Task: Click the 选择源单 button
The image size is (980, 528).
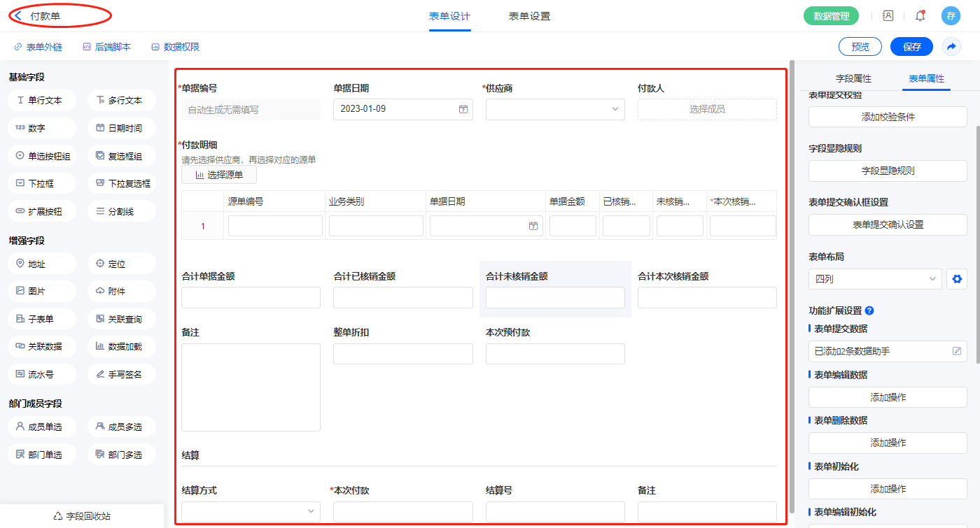Action: (218, 175)
